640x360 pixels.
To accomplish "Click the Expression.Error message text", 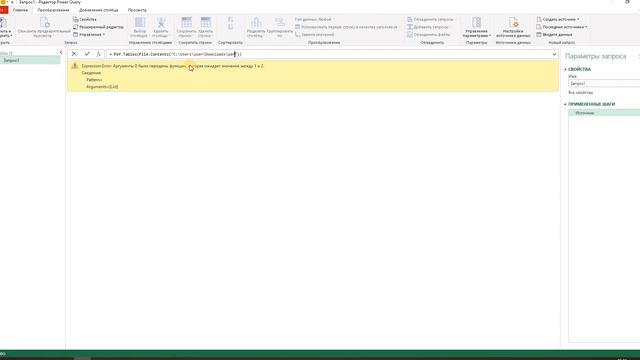I will click(x=172, y=66).
